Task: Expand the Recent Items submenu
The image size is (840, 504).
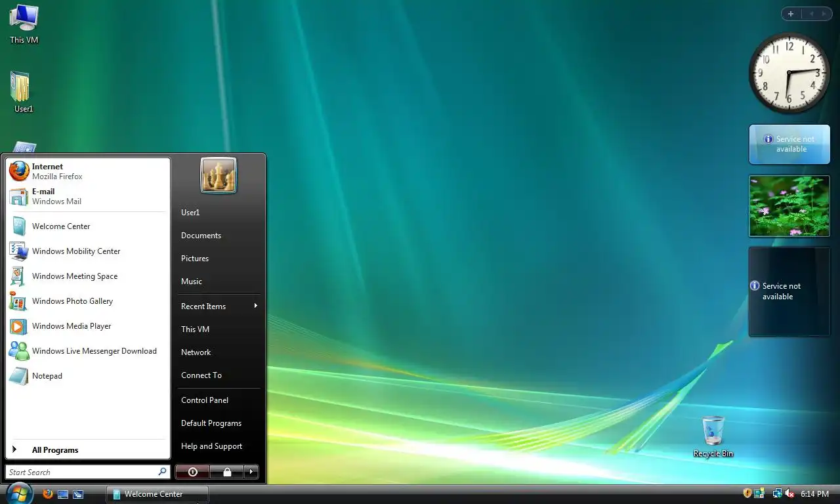Action: point(219,306)
